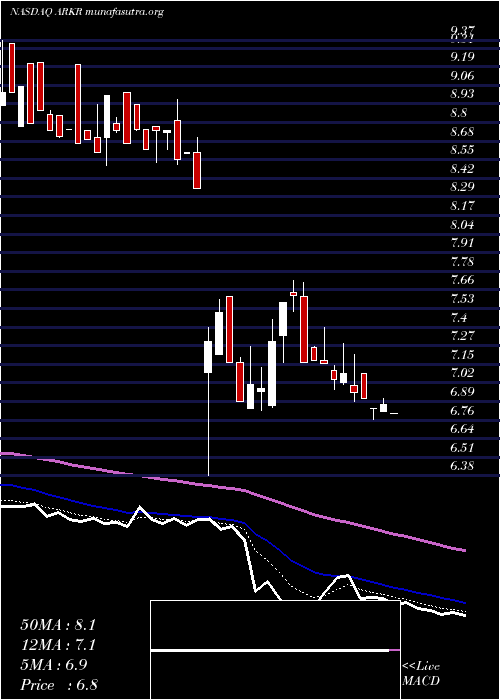500x700 pixels.
Task: Click the 8.93 price axis label
Action: (x=462, y=94)
